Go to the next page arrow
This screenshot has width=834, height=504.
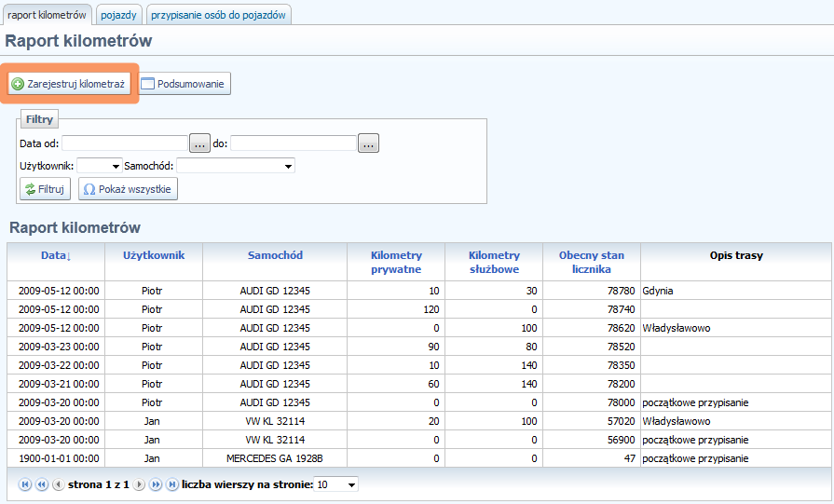pos(139,484)
